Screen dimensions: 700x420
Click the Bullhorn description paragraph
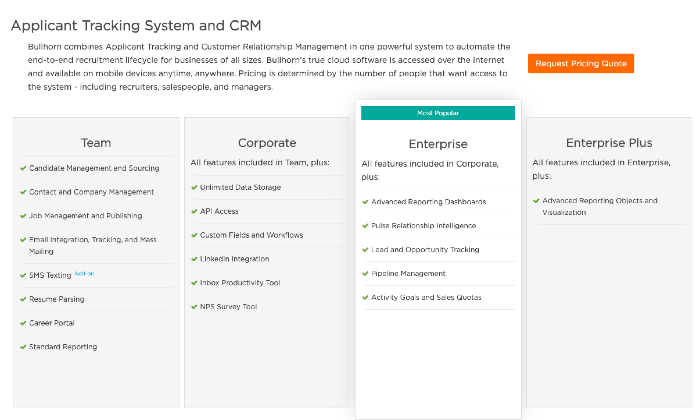click(x=269, y=67)
